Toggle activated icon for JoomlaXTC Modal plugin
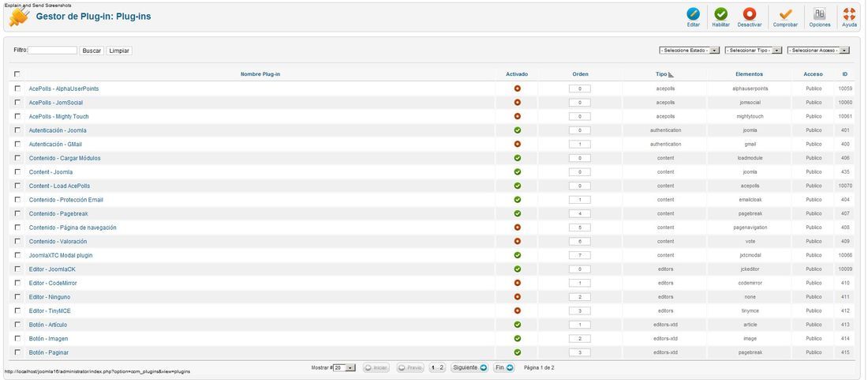The height and width of the screenshot is (380, 868). pos(517,255)
